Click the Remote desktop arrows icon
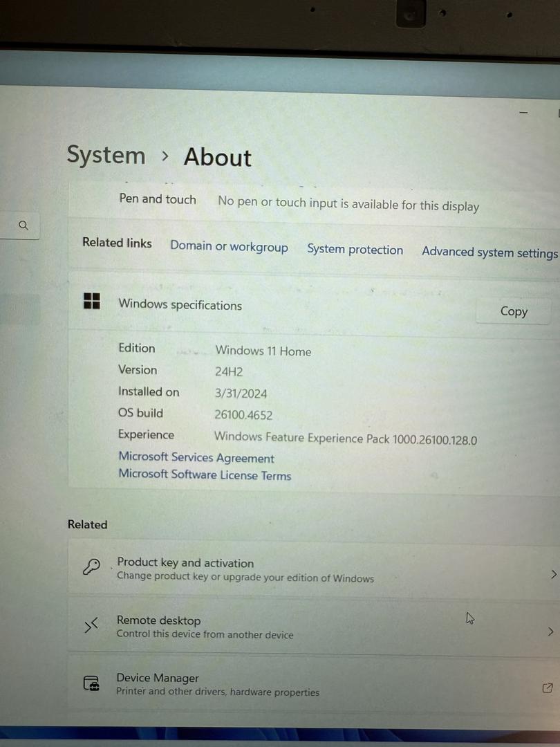 (x=91, y=625)
